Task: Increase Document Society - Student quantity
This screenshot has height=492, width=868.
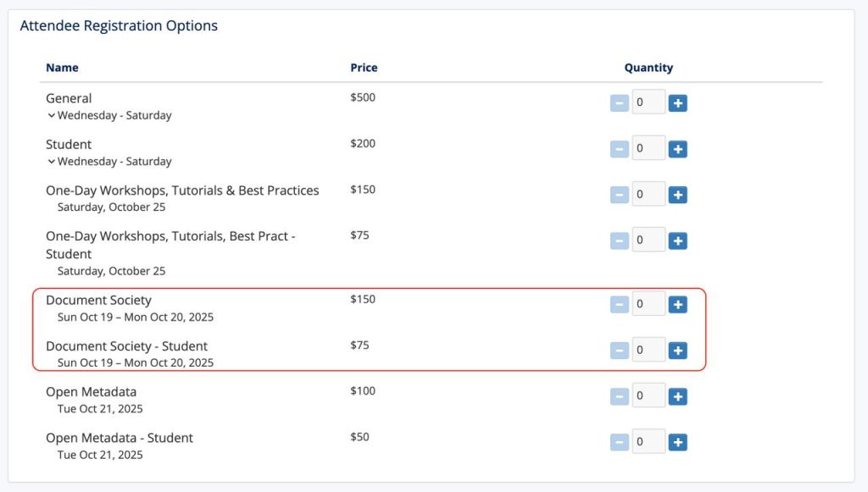Action: (x=677, y=350)
